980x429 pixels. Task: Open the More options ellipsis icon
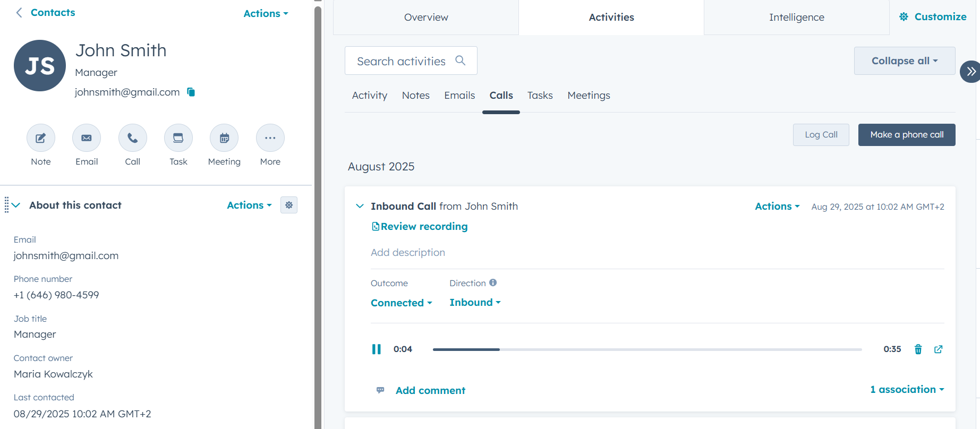point(270,138)
